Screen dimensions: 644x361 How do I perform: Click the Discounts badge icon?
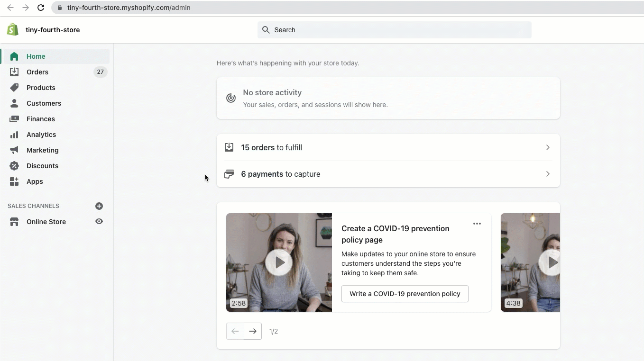point(14,166)
